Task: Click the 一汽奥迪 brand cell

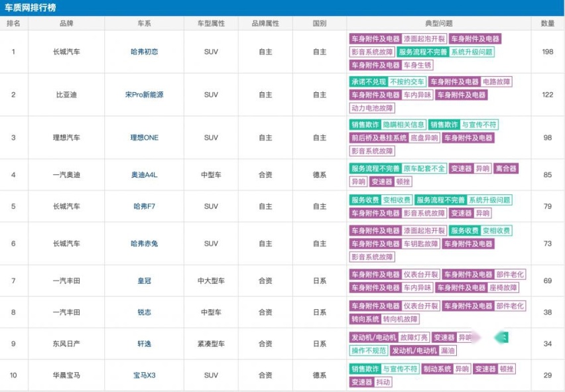Action: [66, 174]
